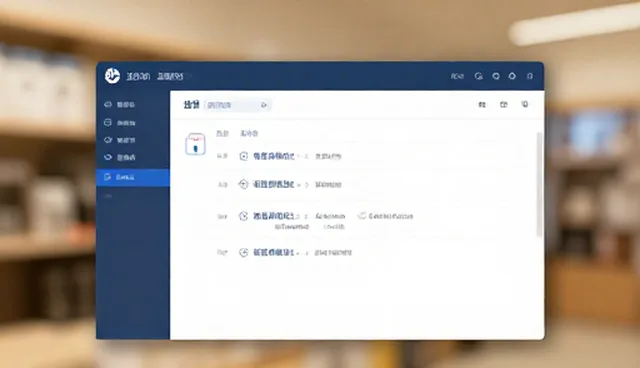This screenshot has height=368, width=640.
Task: Click the small arrow inside the header dropdown field
Action: click(x=264, y=105)
